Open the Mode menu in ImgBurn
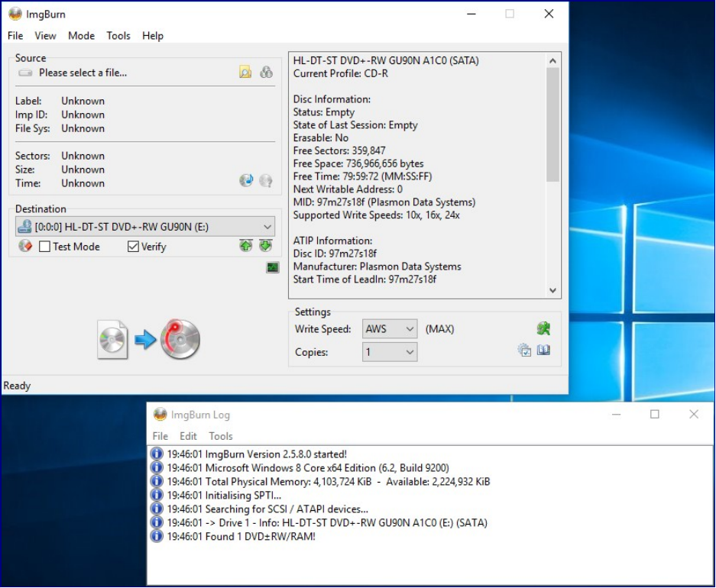The height and width of the screenshot is (588, 716). (x=81, y=36)
